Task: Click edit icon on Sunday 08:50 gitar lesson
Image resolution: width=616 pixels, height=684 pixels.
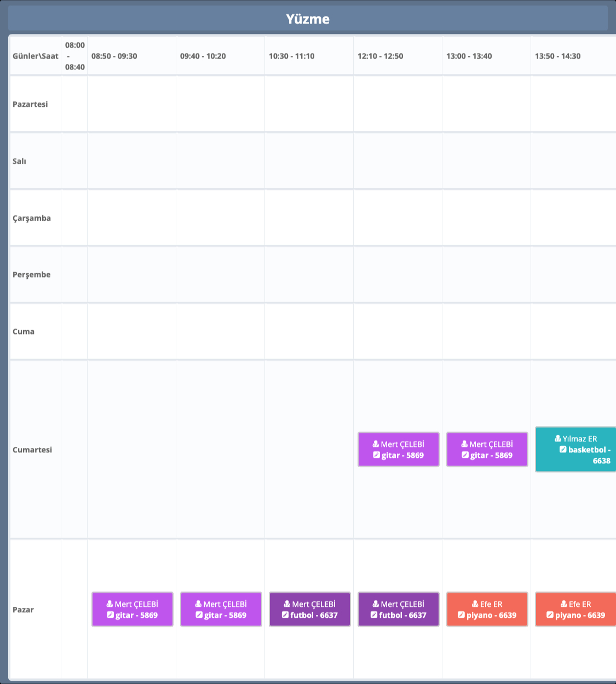Action: click(110, 615)
